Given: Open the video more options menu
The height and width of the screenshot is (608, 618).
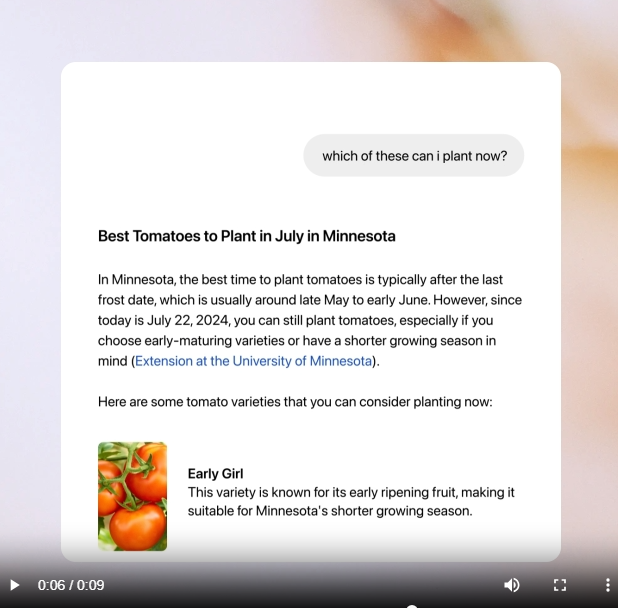Looking at the screenshot, I should coord(607,585).
